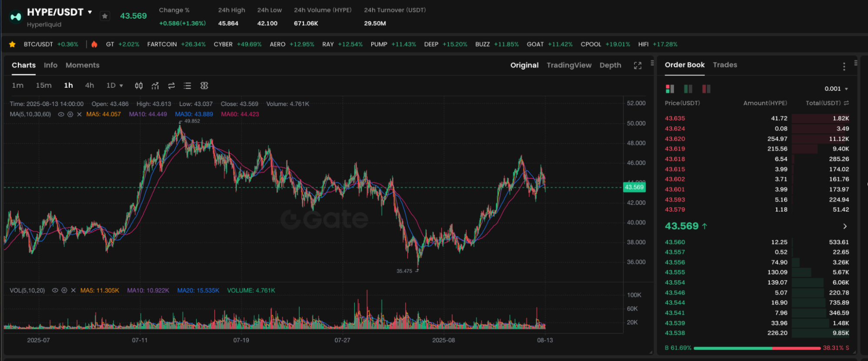The image size is (868, 361).
Task: Click the Price(USDT) column header
Action: coord(682,103)
